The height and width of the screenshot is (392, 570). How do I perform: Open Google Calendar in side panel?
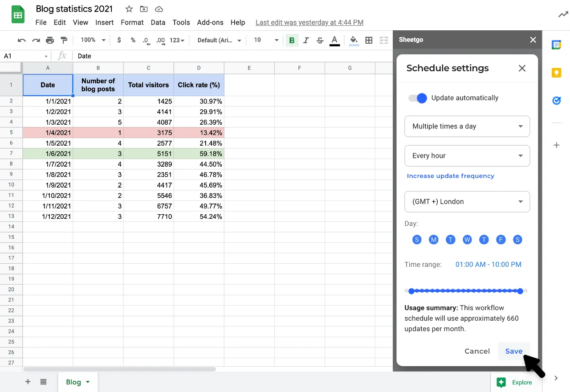(556, 45)
